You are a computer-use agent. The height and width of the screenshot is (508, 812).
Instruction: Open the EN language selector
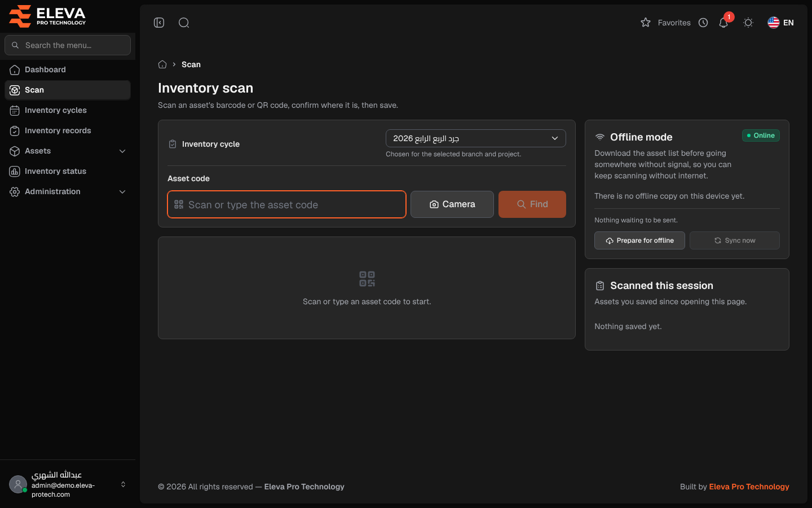click(781, 23)
